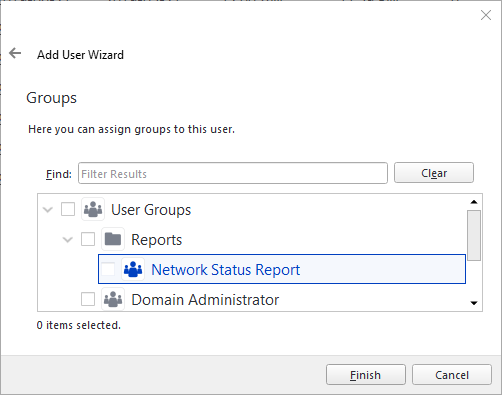Enable the Network Status Report checkbox
Viewport: 502px width, 395px height.
(x=108, y=269)
